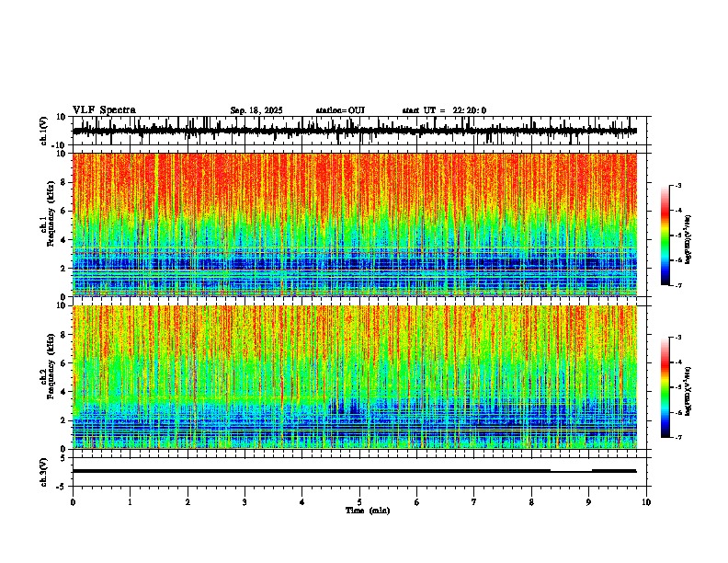The height and width of the screenshot is (563, 728).
Task: Click the "station=OUI" header label
Action: click(x=340, y=110)
